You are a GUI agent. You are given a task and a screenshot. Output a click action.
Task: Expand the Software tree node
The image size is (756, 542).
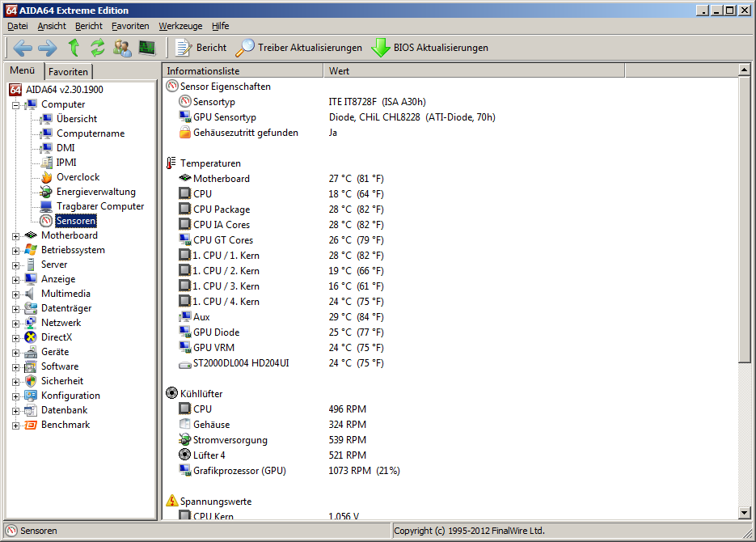click(x=16, y=367)
